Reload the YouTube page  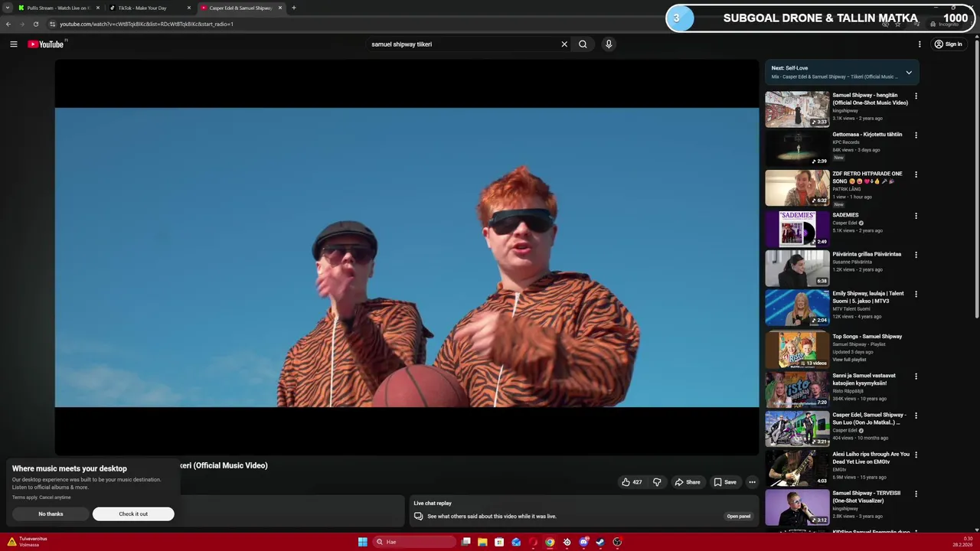(36, 24)
